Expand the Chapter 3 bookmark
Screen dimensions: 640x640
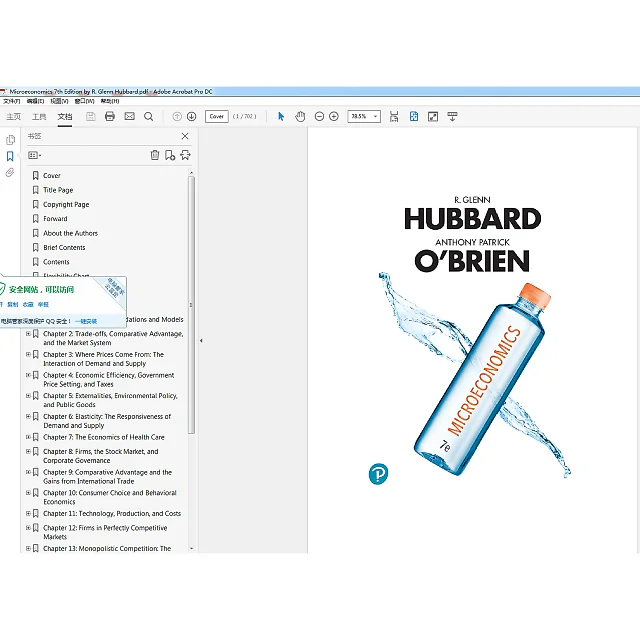tap(28, 354)
